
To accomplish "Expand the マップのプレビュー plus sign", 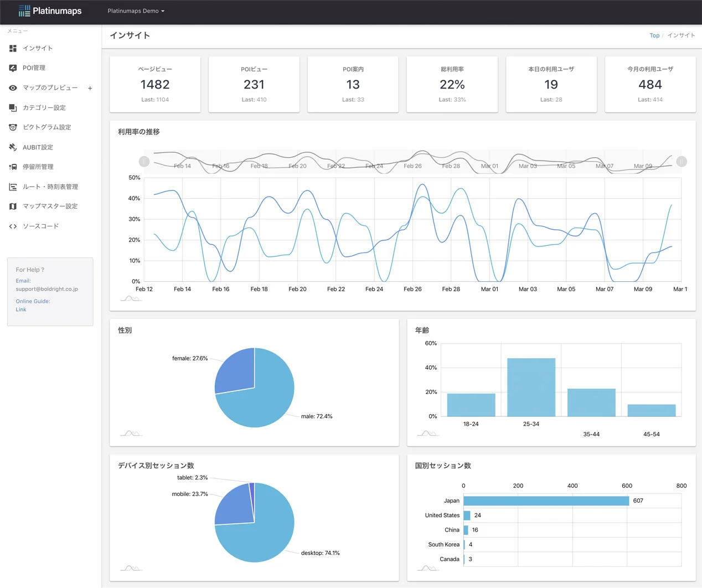I will click(90, 88).
